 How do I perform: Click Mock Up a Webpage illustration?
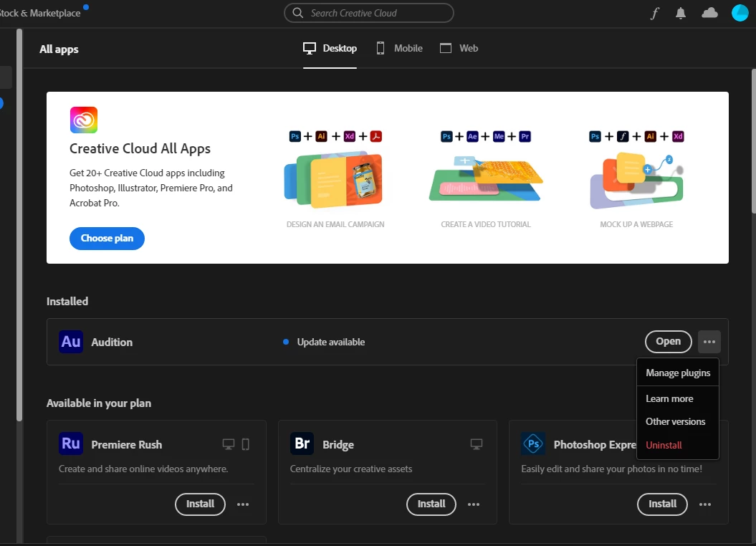636,181
